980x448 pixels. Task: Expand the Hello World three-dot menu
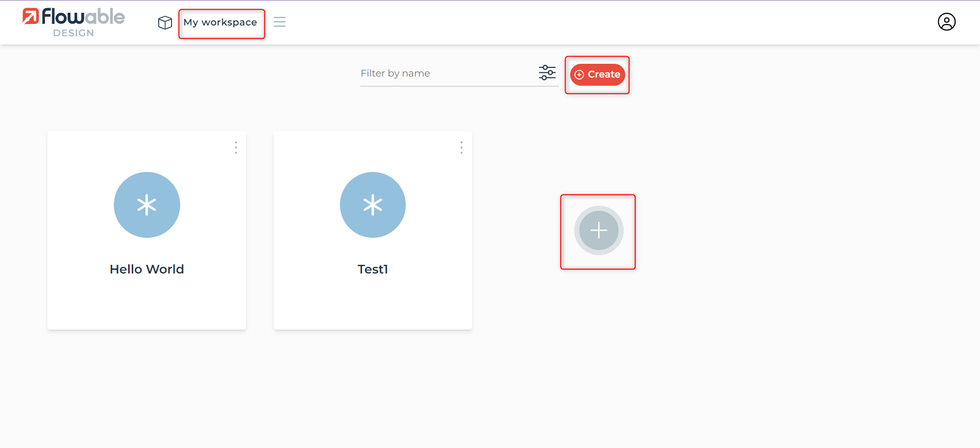tap(236, 147)
